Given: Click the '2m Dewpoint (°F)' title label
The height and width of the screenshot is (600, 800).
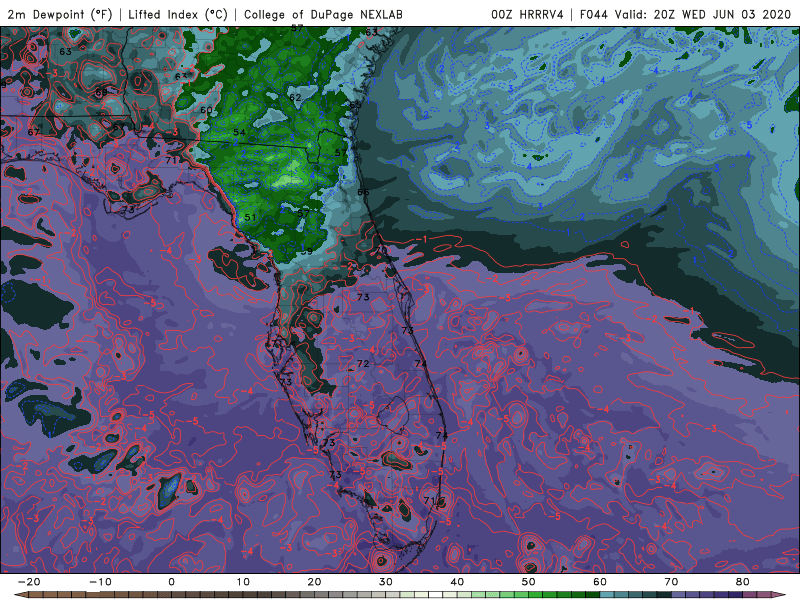Looking at the screenshot, I should [60, 14].
